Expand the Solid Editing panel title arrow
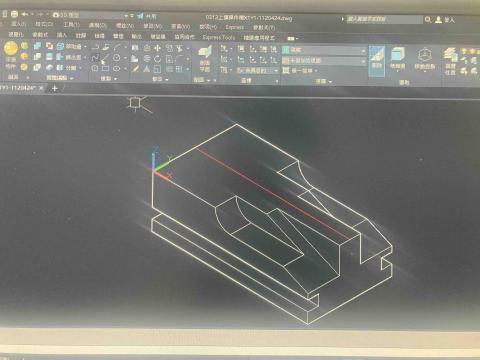The width and height of the screenshot is (480, 360). click(72, 78)
